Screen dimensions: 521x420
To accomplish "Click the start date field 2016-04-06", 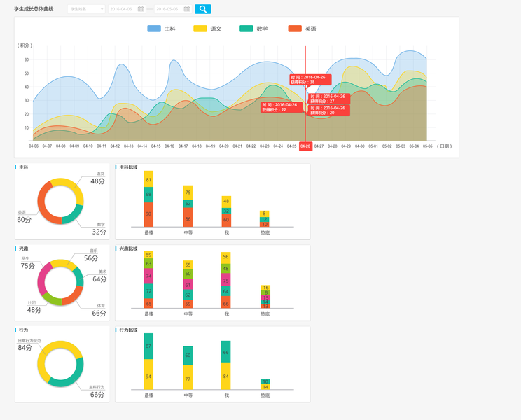I will (x=127, y=9).
